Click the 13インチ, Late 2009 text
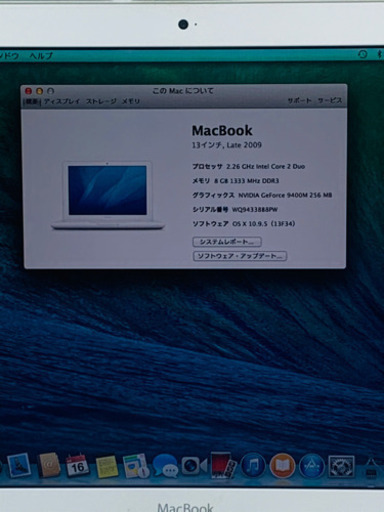The width and height of the screenshot is (384, 512). coord(227,145)
